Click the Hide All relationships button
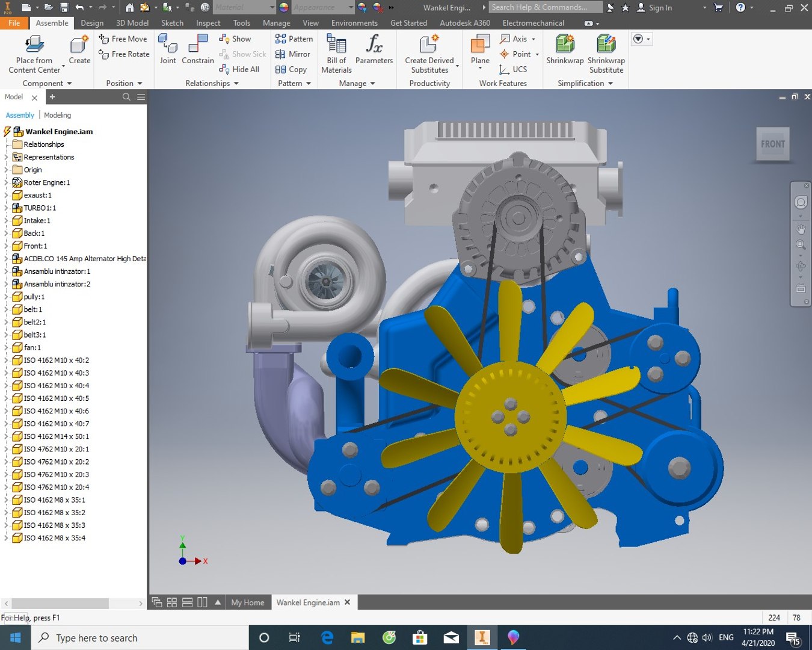 [239, 69]
